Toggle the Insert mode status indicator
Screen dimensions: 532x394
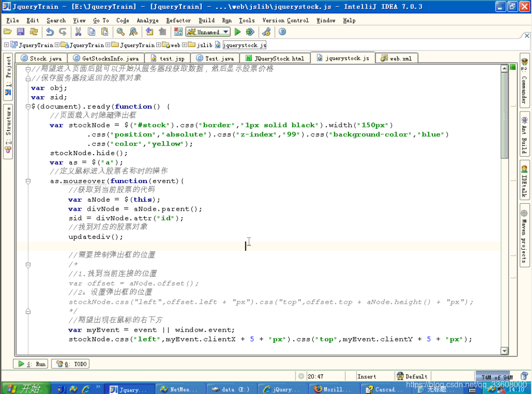366,376
